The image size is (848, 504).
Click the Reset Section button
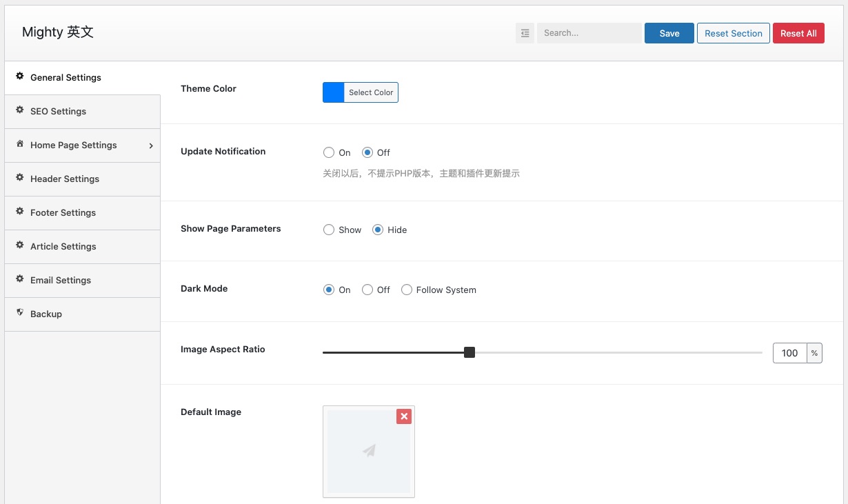733,33
